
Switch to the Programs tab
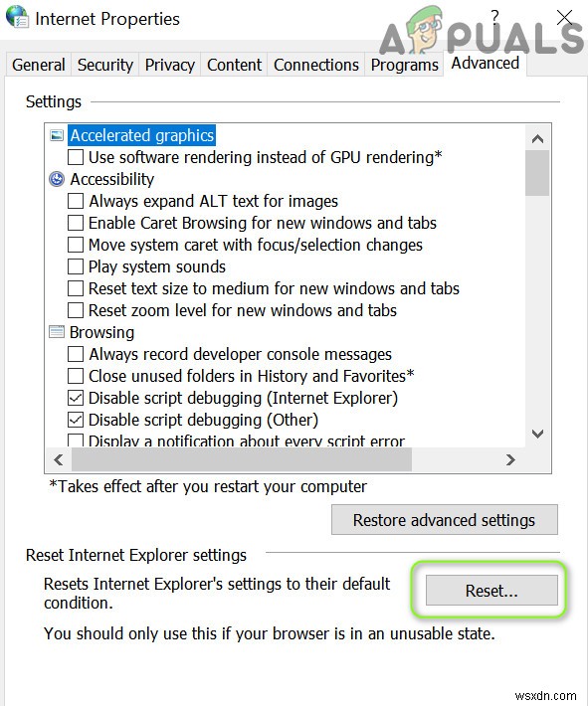pos(404,65)
